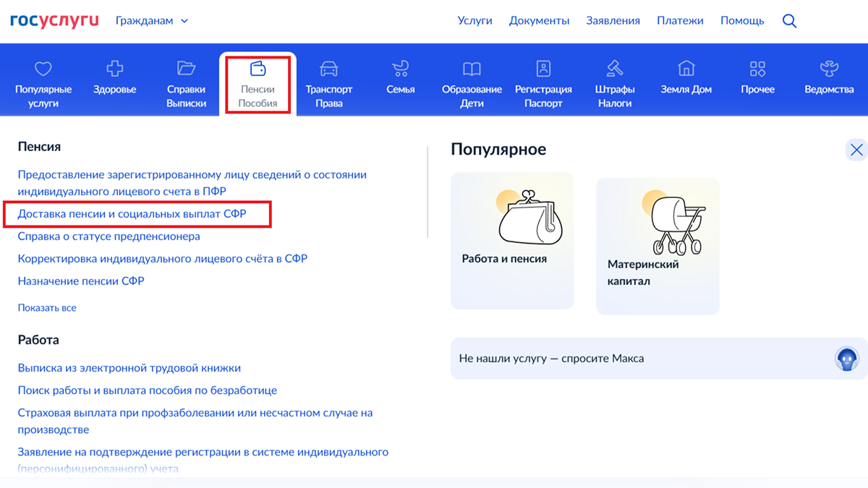Open Поиск работы и выплата пособия по безработице
The height and width of the screenshot is (488, 868).
pyautogui.click(x=148, y=390)
